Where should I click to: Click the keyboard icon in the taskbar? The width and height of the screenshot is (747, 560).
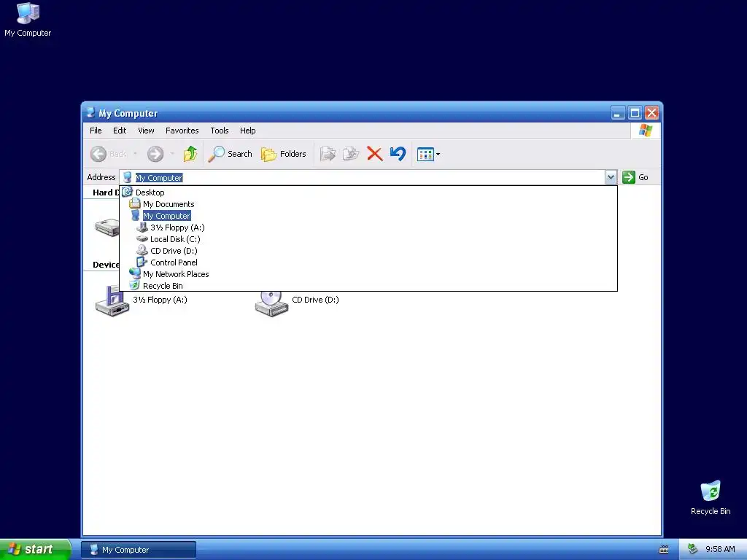[664, 550]
